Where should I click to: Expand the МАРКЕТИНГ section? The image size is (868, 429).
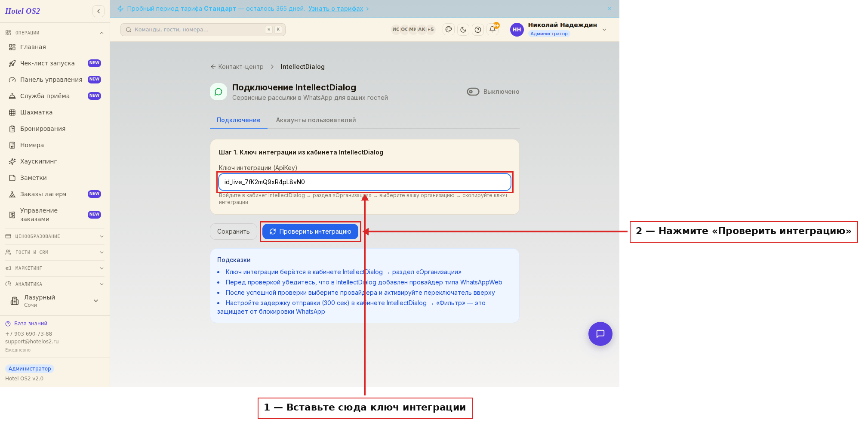point(55,268)
